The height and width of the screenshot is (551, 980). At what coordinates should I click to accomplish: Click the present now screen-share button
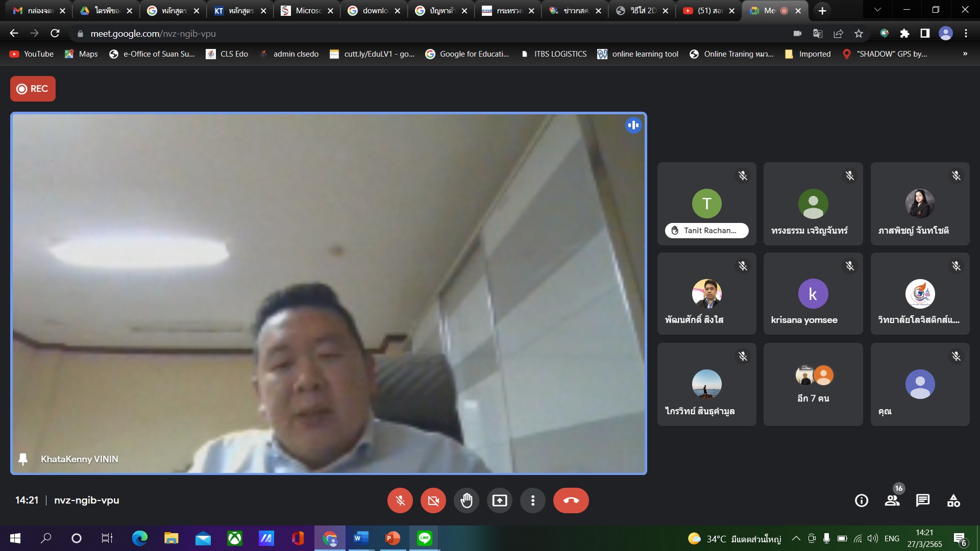[499, 500]
